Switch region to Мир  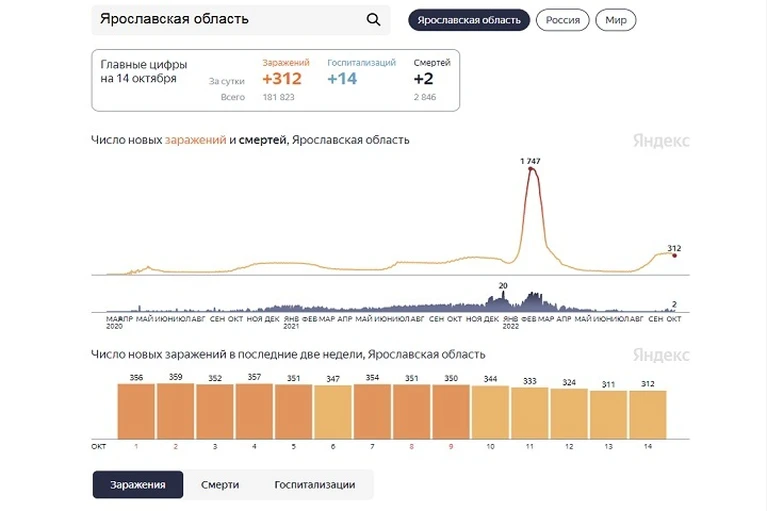tap(615, 20)
